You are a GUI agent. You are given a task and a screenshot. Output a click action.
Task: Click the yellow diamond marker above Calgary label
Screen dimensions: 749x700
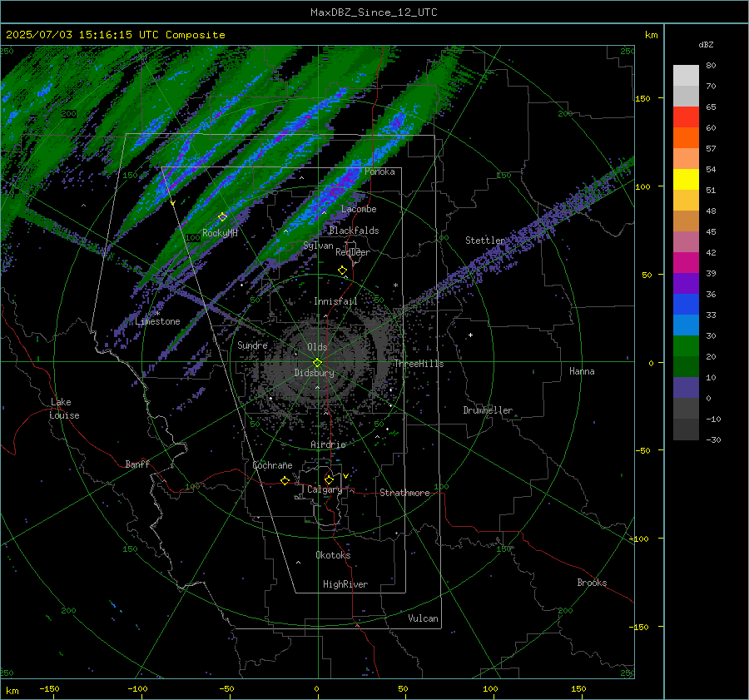pyautogui.click(x=329, y=479)
